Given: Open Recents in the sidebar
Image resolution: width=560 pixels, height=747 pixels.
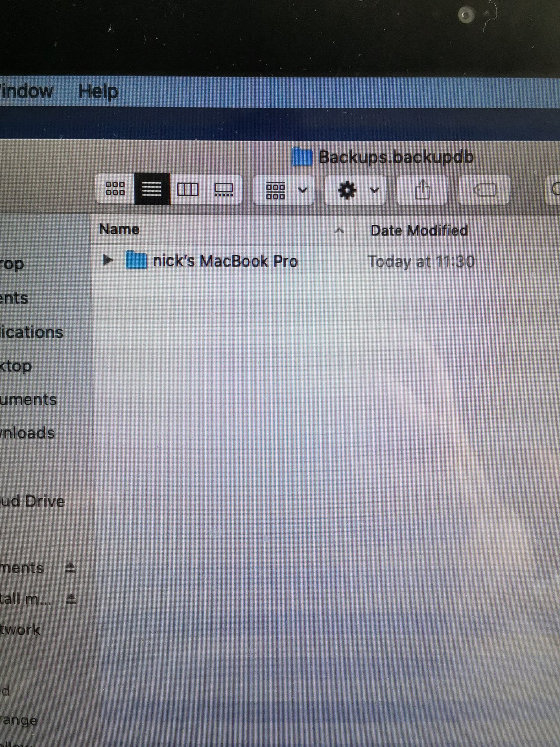Looking at the screenshot, I should [x=14, y=298].
